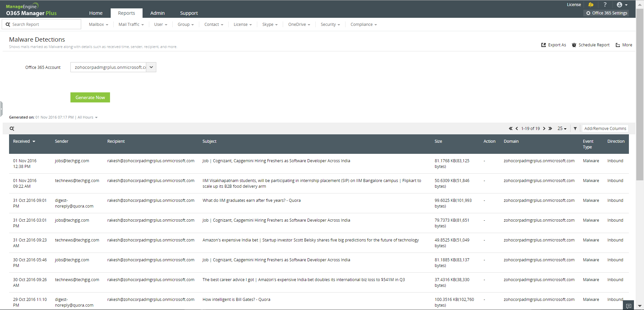Viewport: 644px width, 310px height.
Task: Open the Admin tab
Action: [x=157, y=13]
